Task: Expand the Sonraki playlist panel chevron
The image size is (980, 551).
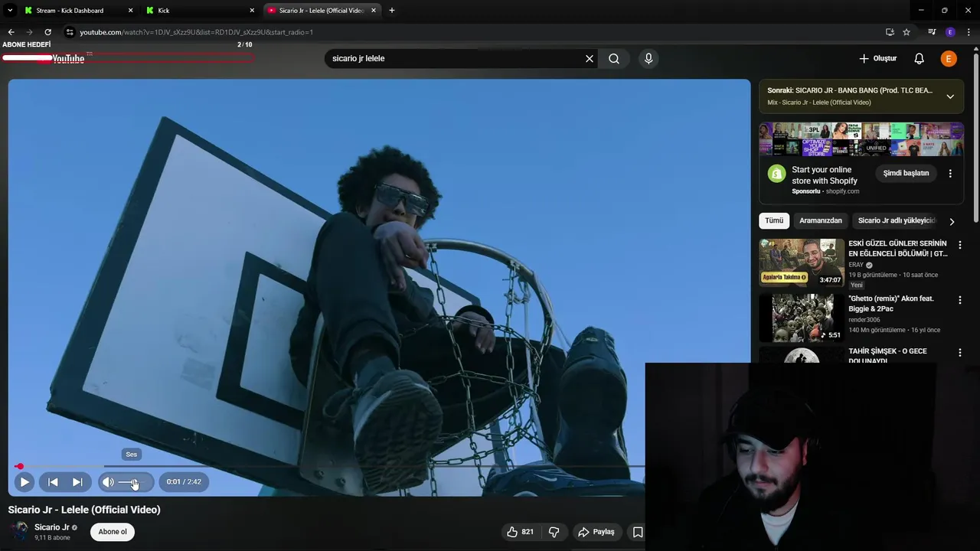Action: coord(950,96)
